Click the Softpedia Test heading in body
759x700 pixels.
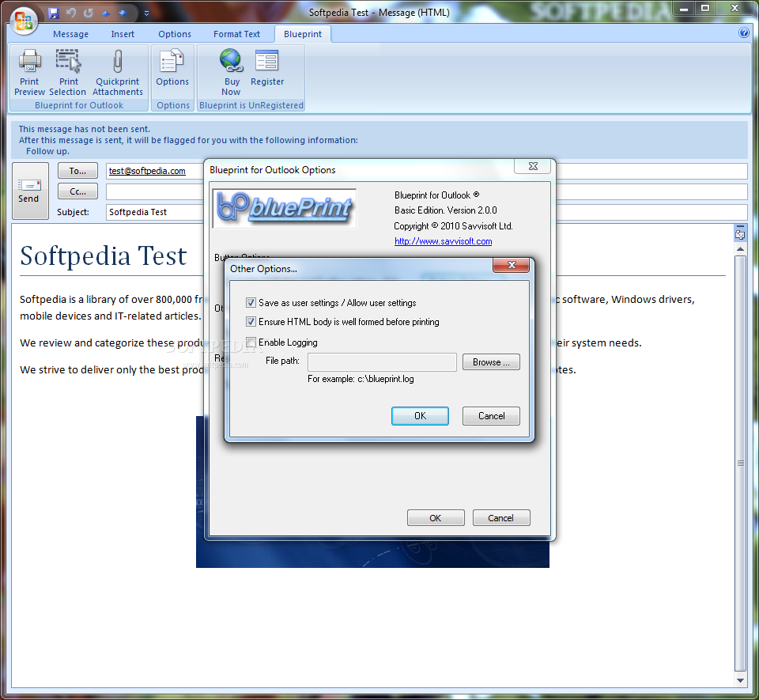pyautogui.click(x=103, y=255)
